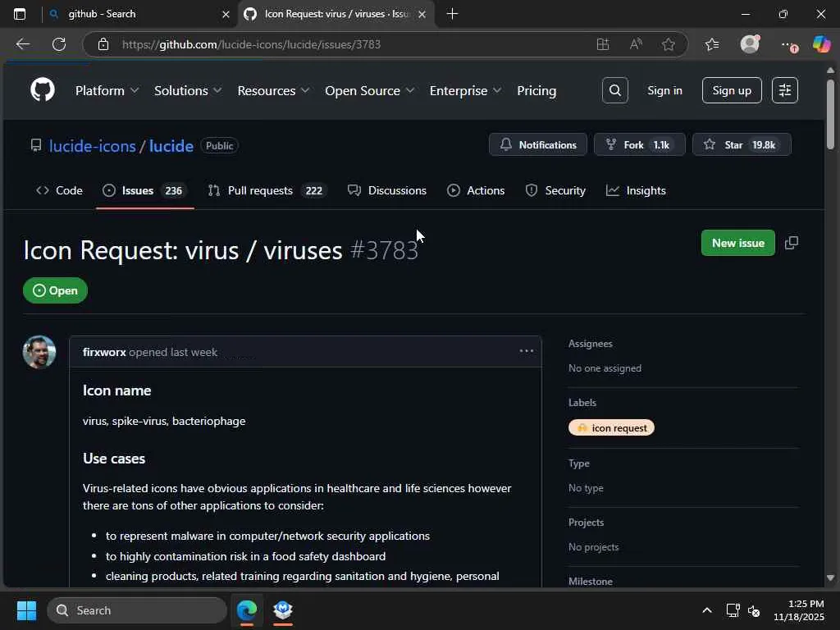This screenshot has height=630, width=840.
Task: Go to the GitHub homepage logo
Action: click(x=43, y=90)
